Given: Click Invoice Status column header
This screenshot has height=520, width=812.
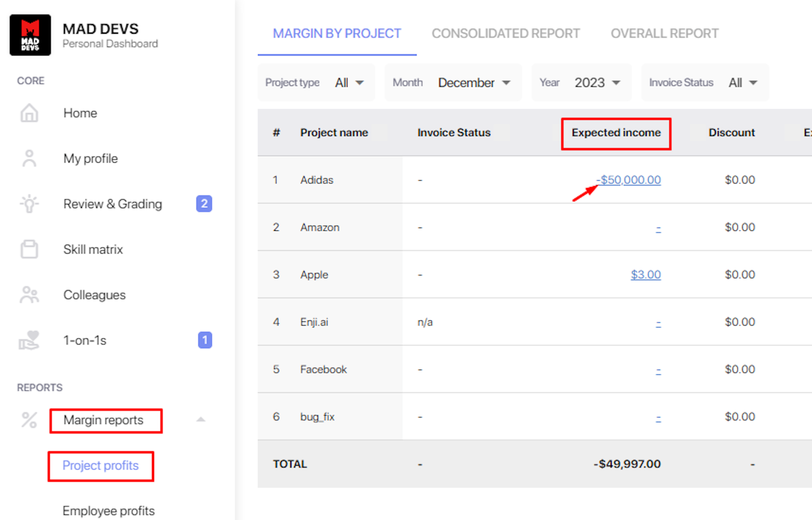Looking at the screenshot, I should click(x=454, y=133).
